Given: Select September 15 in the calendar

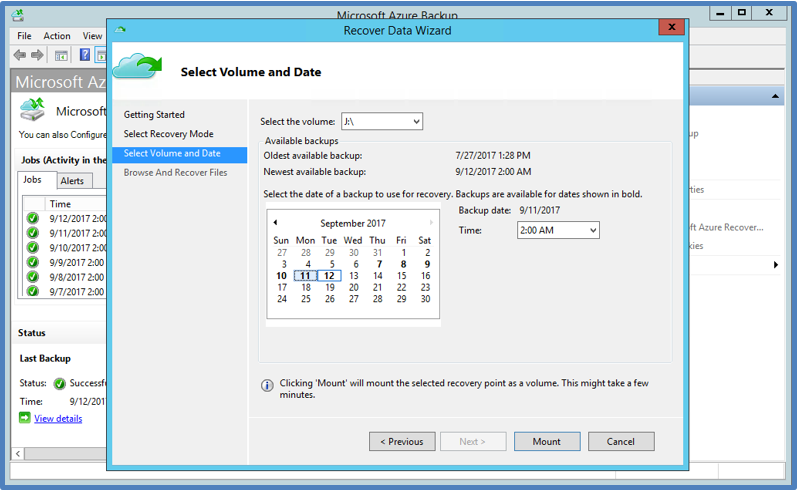Looking at the screenshot, I should point(402,275).
